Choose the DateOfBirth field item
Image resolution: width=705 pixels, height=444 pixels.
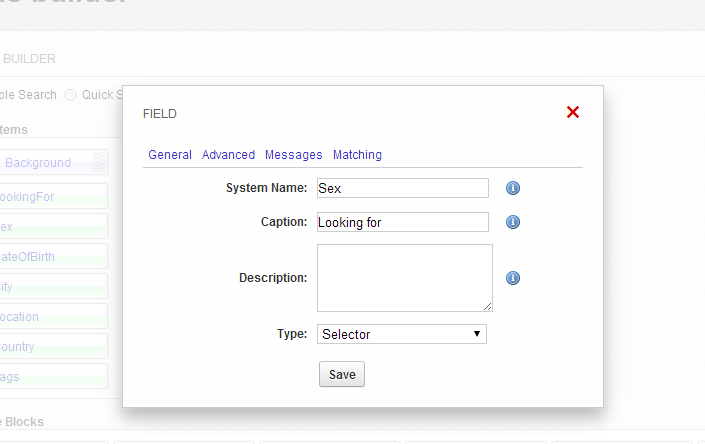45,256
